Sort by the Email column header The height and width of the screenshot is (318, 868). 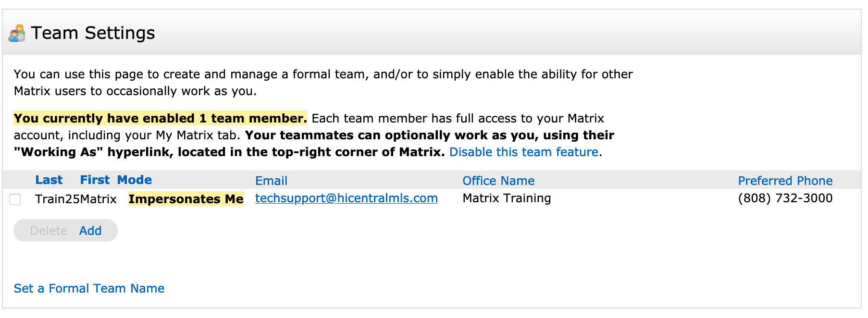tap(271, 181)
